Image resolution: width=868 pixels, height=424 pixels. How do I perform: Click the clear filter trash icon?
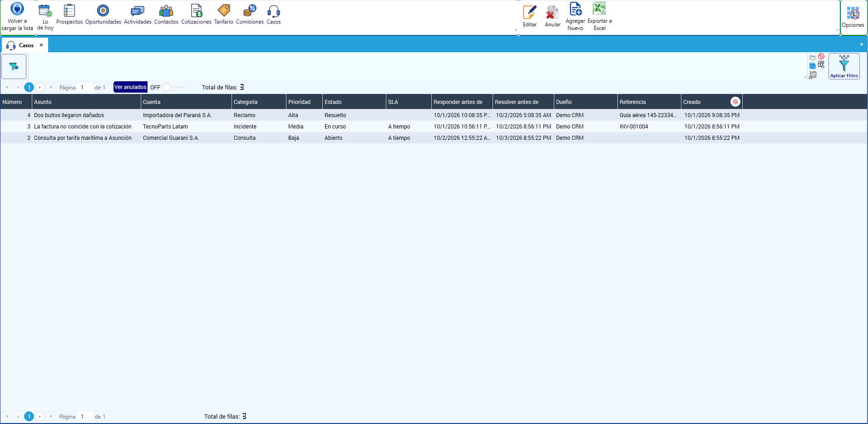[813, 75]
